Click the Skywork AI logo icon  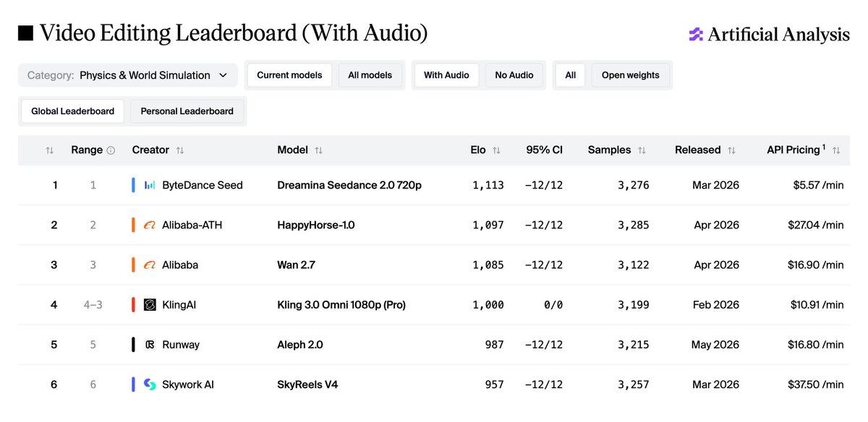[150, 384]
